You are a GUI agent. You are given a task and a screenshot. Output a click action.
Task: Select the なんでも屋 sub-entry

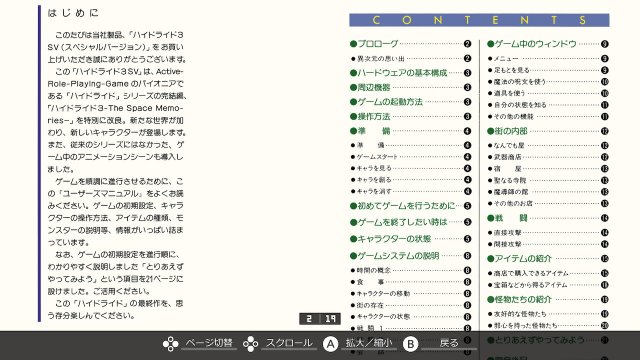(x=548, y=145)
